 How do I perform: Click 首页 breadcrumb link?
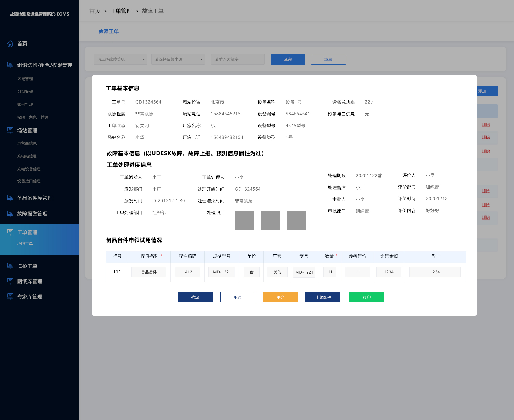tap(95, 11)
